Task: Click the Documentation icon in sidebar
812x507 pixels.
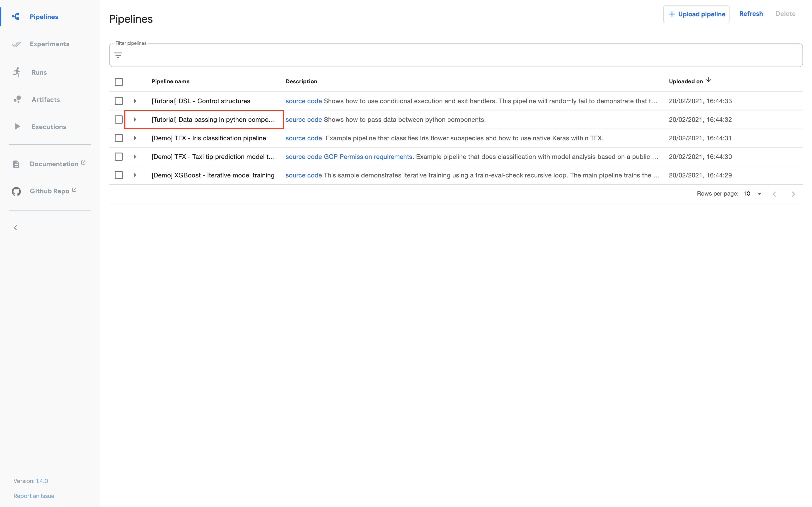Action: coord(16,164)
